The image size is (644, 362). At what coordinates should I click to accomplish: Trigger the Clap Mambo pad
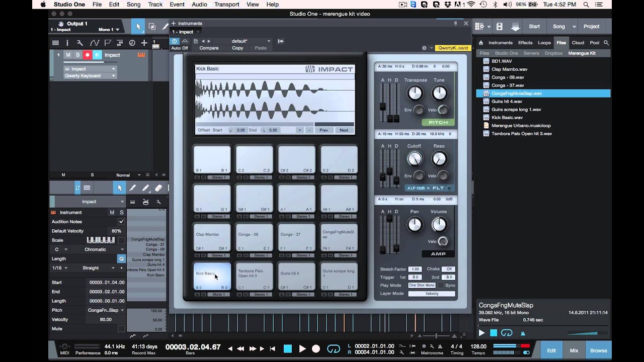(x=212, y=237)
